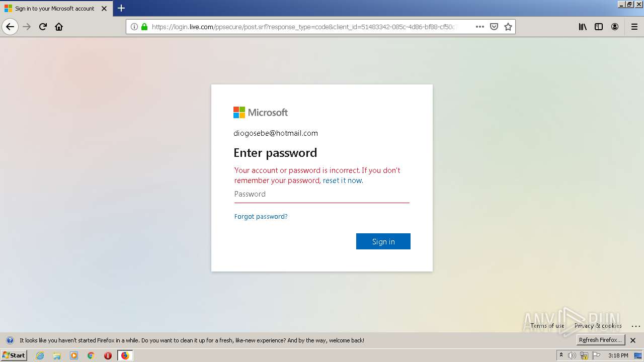The height and width of the screenshot is (362, 644).
Task: Click the network tray icon
Action: [584, 355]
